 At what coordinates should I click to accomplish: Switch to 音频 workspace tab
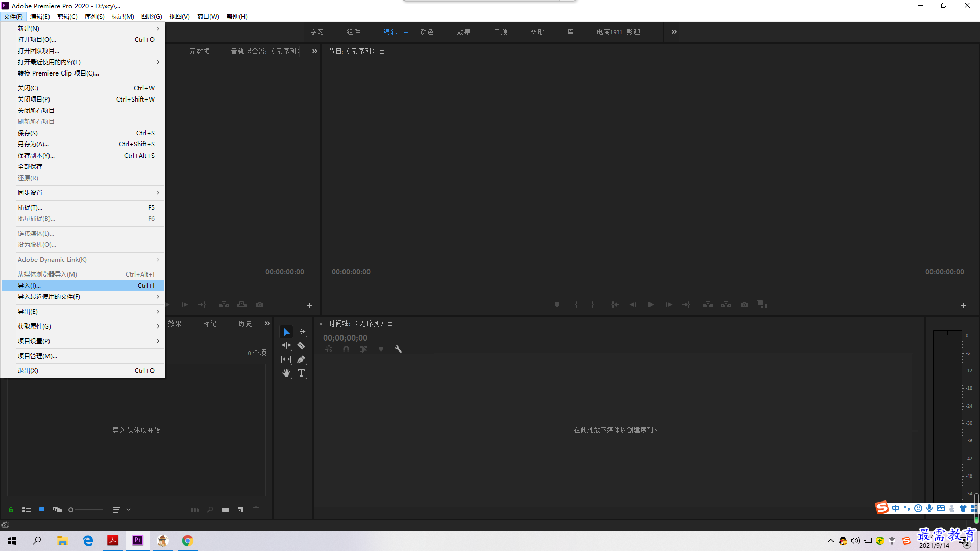click(x=500, y=32)
